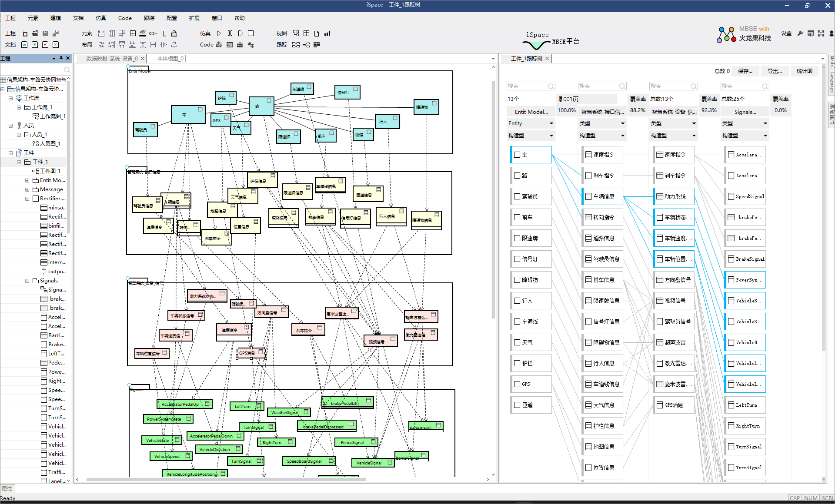The height and width of the screenshot is (504, 835).
Task: Click the lock icon in 元素 toolbar
Action: tap(174, 33)
